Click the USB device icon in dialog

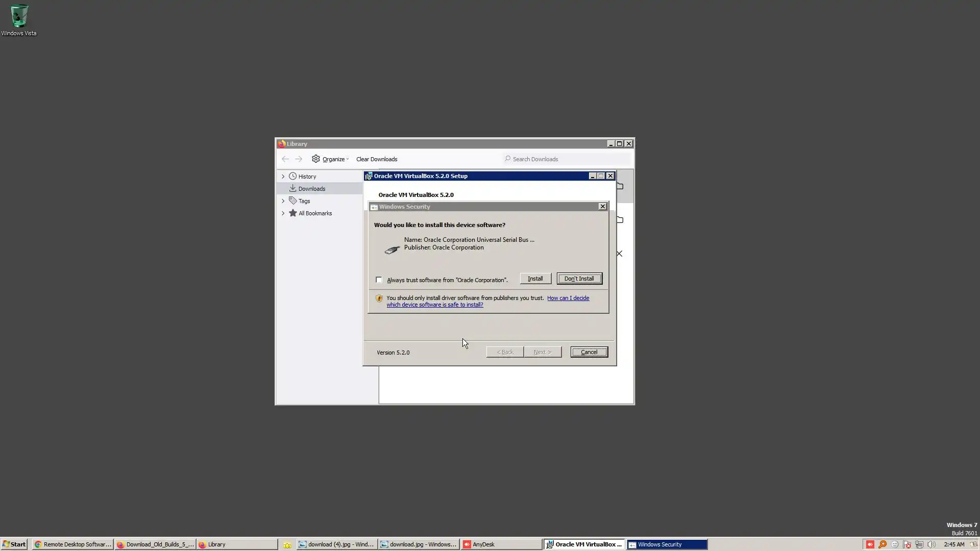391,249
